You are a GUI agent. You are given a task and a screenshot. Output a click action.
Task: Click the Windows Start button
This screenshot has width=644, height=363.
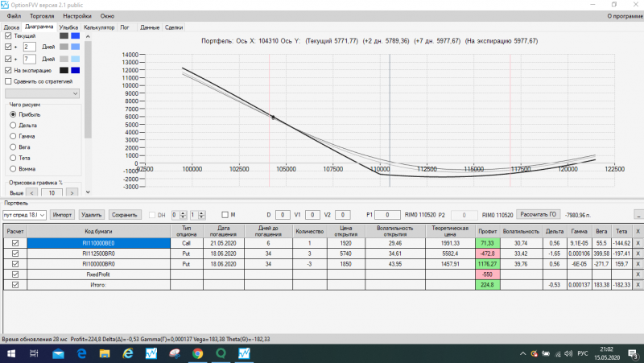click(x=11, y=353)
